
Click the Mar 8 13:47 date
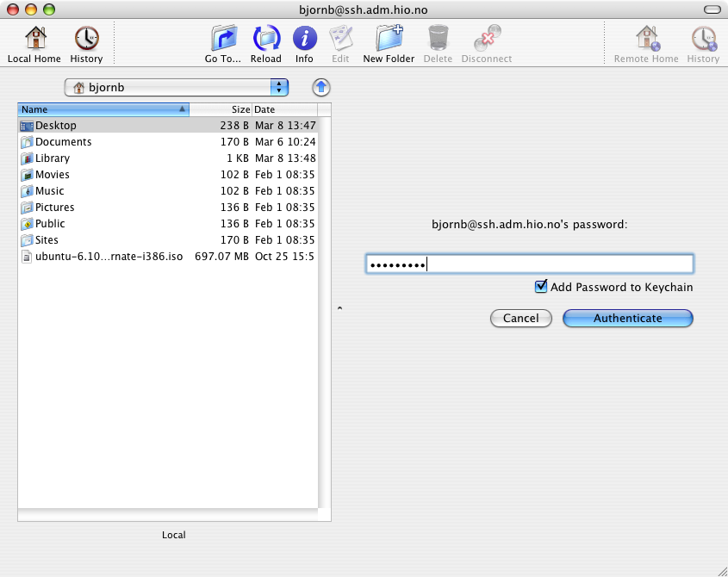tap(285, 126)
